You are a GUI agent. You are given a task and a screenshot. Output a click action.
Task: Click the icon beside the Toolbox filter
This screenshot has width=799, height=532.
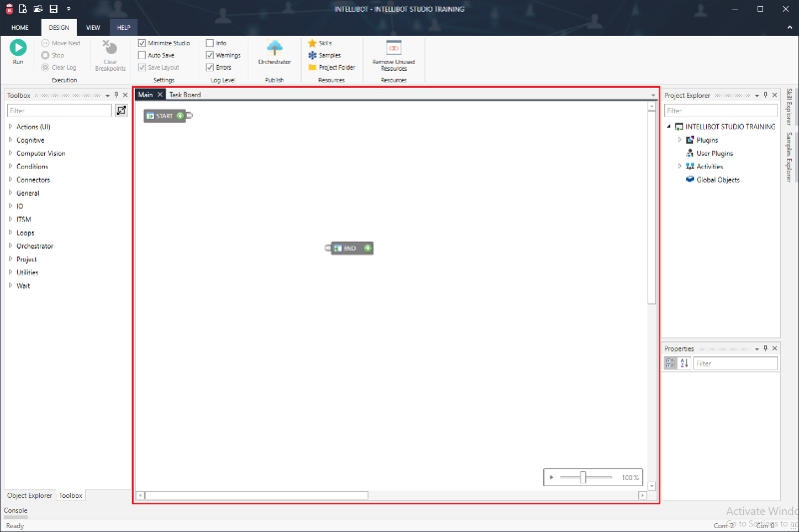(x=121, y=110)
